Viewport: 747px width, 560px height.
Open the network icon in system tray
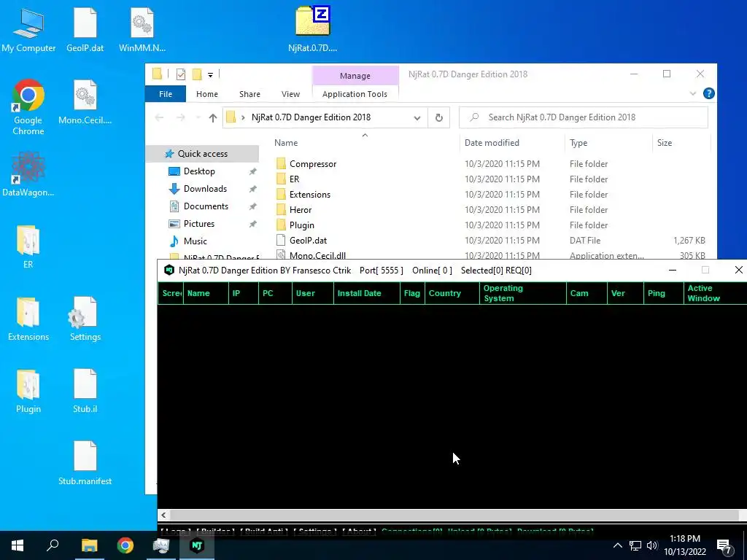point(635,545)
